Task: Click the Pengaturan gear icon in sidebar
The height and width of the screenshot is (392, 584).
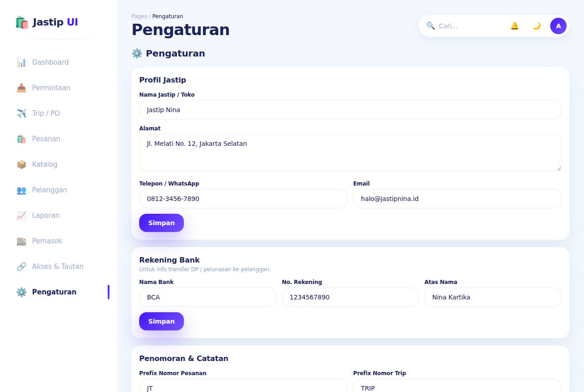Action: click(x=21, y=292)
